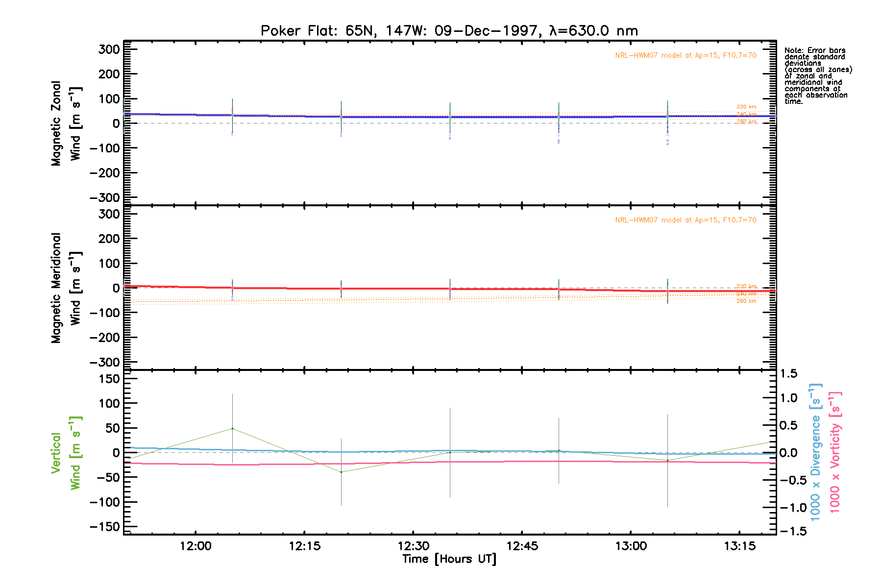Image resolution: width=882 pixels, height=588 pixels.
Task: Click the error bars note text
Action: point(817,76)
